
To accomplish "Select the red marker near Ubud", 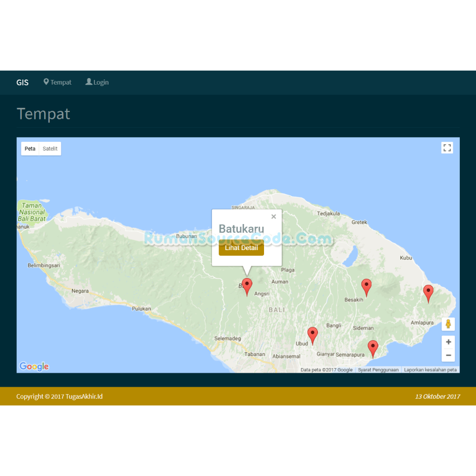I will [x=312, y=336].
